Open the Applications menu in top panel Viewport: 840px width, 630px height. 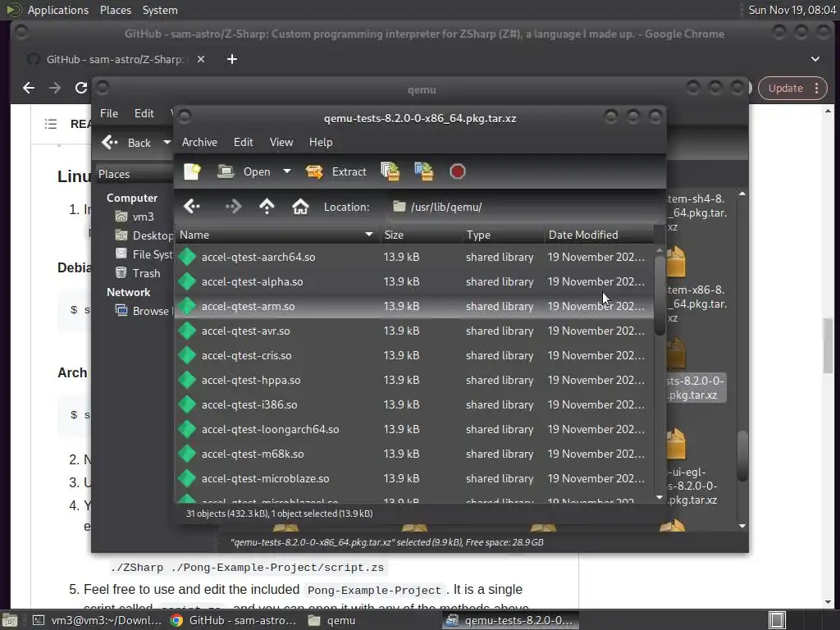click(58, 10)
